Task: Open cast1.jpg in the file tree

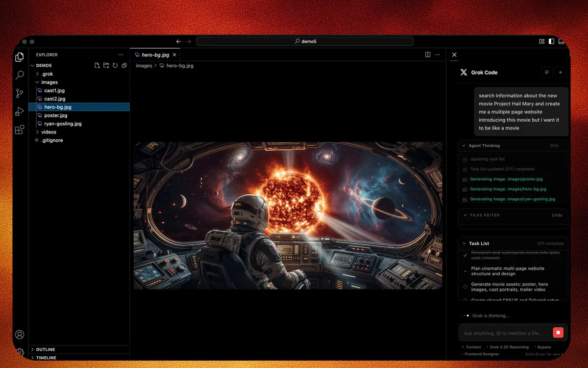Action: tap(54, 91)
